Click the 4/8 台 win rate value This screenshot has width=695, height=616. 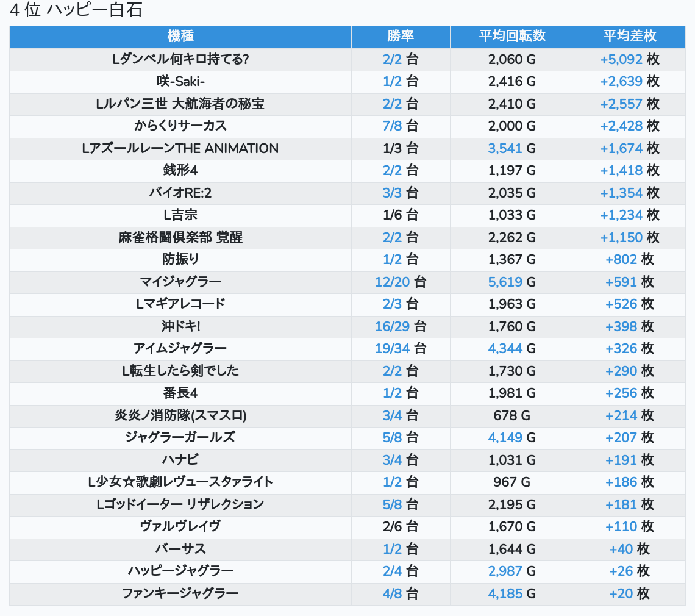[401, 593]
